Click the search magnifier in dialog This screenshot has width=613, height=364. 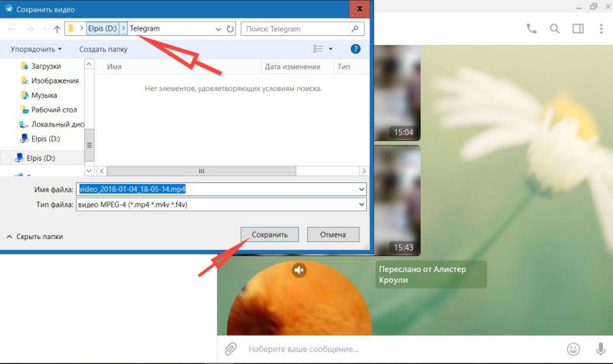click(x=355, y=28)
